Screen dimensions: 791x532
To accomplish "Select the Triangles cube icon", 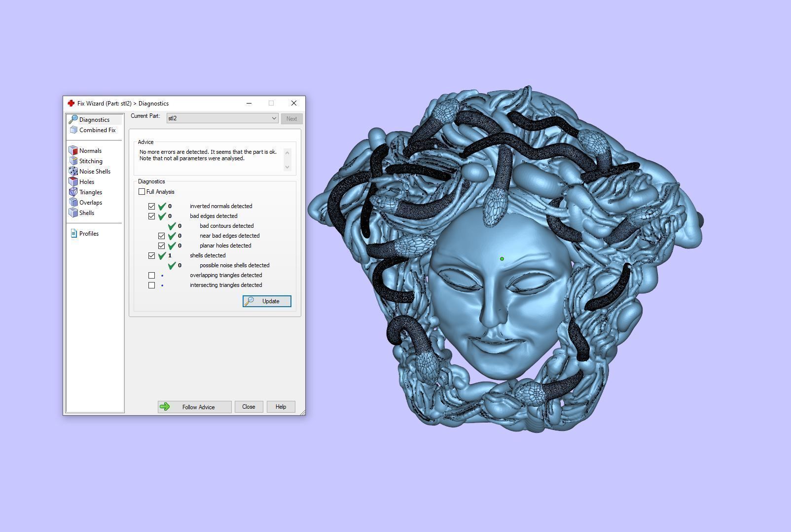I will point(73,192).
